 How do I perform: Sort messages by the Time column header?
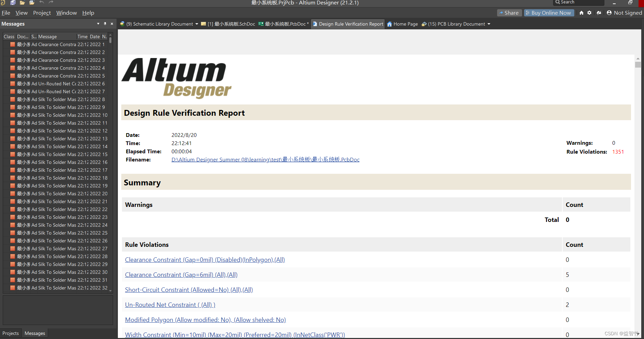pos(82,37)
